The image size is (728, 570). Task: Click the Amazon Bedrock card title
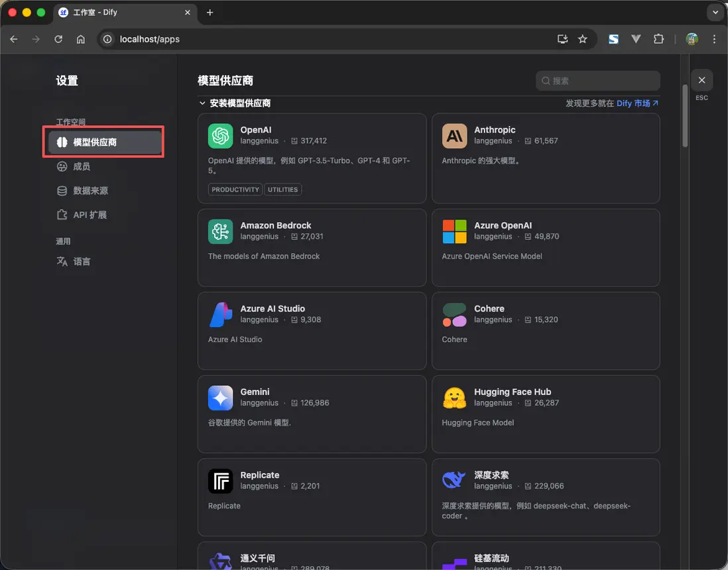click(x=276, y=225)
